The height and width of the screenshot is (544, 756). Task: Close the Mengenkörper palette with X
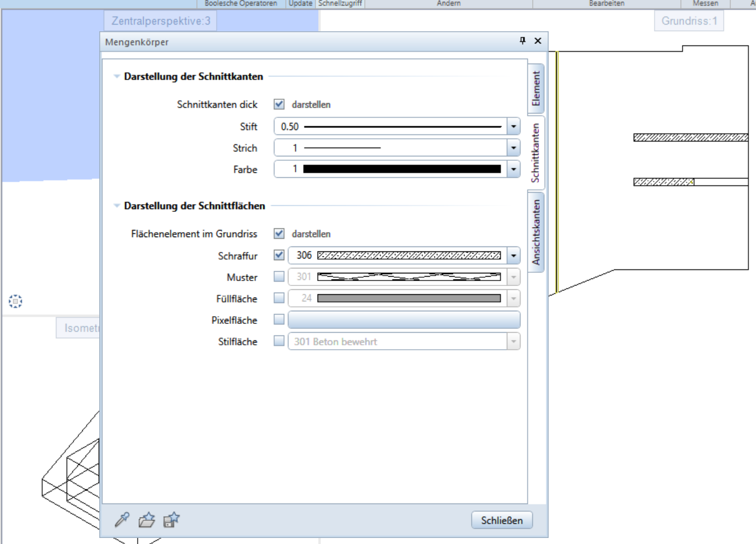click(538, 41)
